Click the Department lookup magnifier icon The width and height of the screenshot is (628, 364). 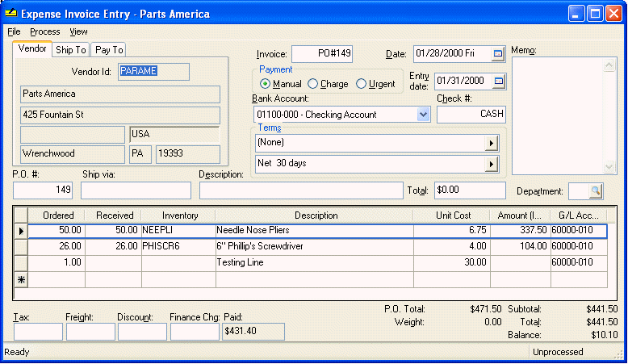point(596,191)
